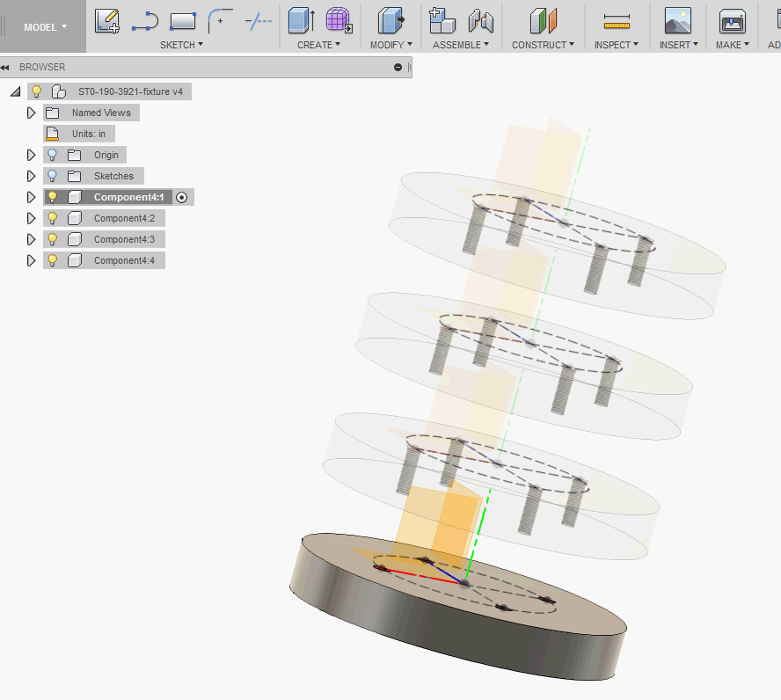This screenshot has height=700, width=781.
Task: Select the Named Views label
Action: [x=101, y=113]
